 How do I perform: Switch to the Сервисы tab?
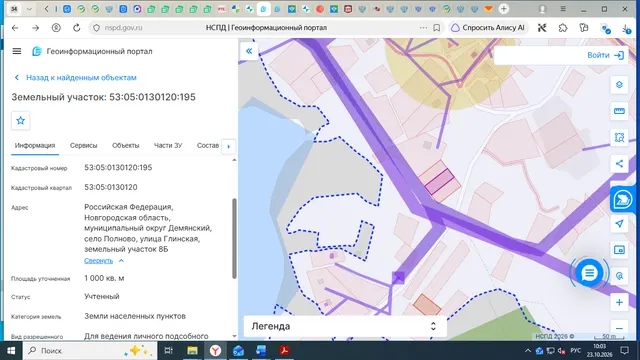[x=83, y=145]
